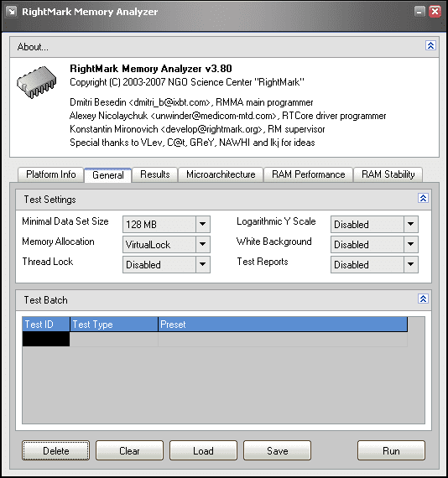Image resolution: width=448 pixels, height=478 pixels.
Task: Click the Clear button
Action: click(x=129, y=450)
